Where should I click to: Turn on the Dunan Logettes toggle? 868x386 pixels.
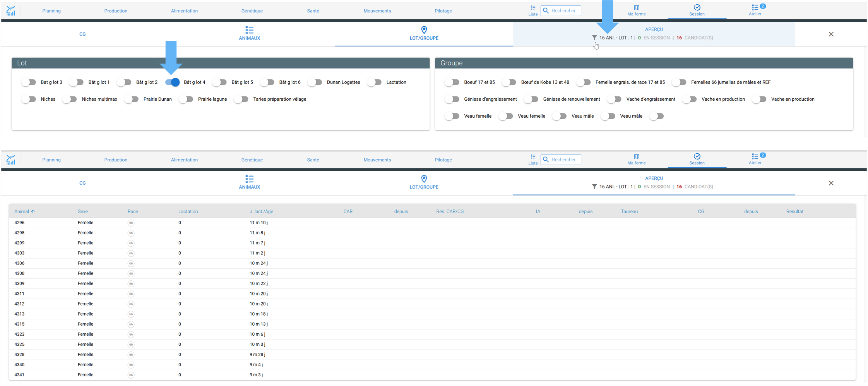pyautogui.click(x=315, y=82)
